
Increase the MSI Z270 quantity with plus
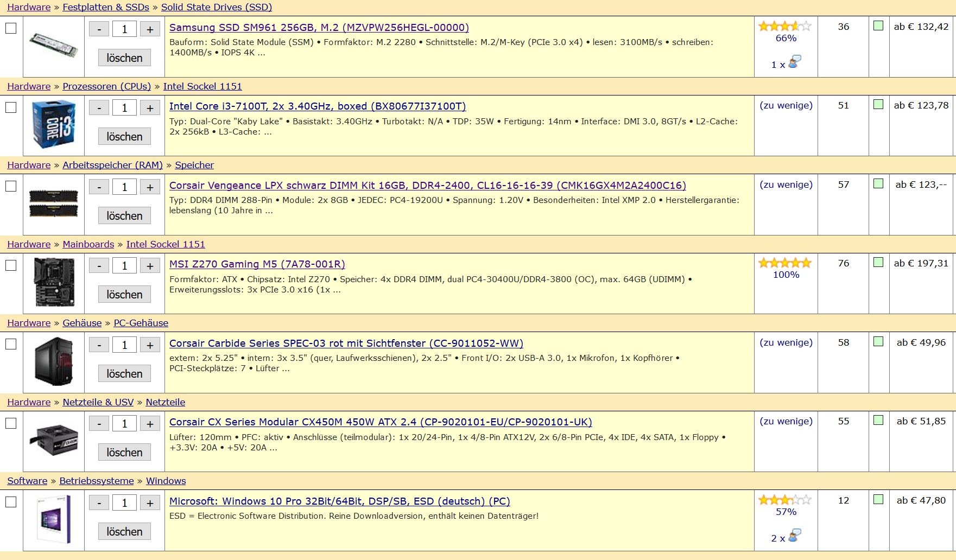click(150, 266)
